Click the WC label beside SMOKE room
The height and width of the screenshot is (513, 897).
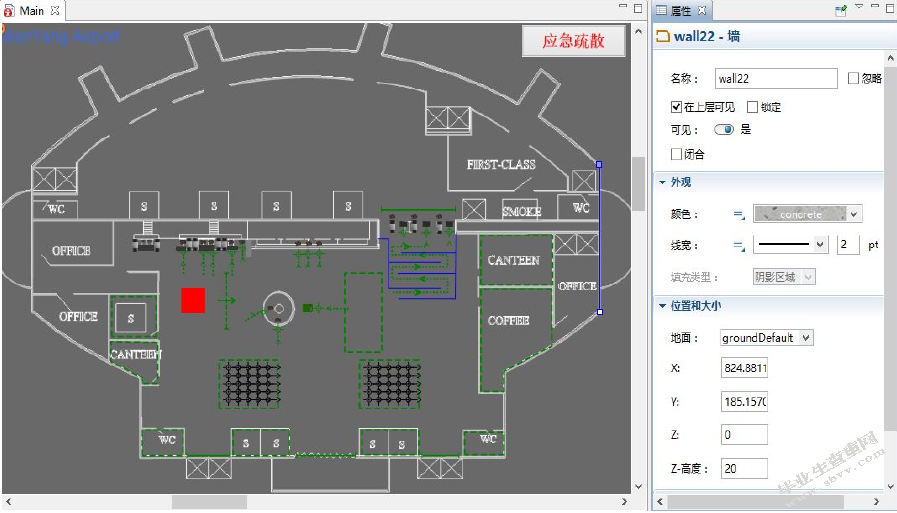click(x=581, y=208)
